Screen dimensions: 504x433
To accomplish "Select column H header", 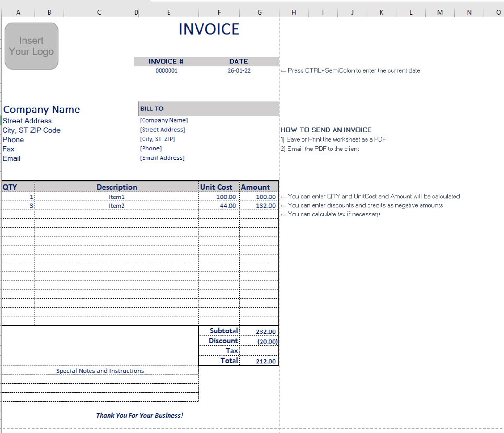I will coord(294,12).
